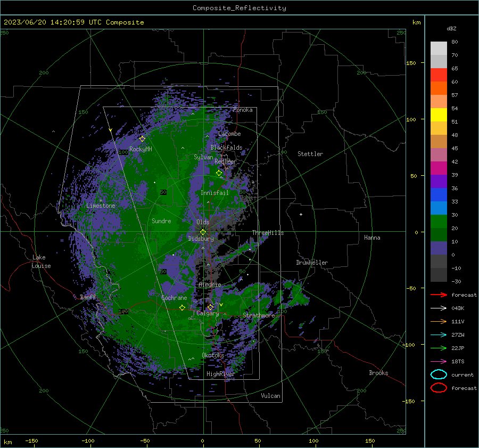
Task: Pick the magenta 39-42 dBZ swatch
Action: pos(439,168)
